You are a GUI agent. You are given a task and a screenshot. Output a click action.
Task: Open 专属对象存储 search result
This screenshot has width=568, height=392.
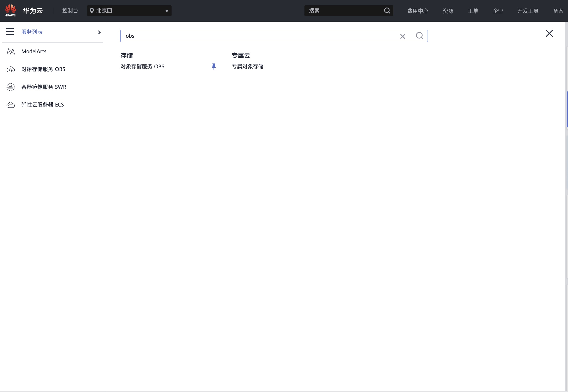coord(247,67)
